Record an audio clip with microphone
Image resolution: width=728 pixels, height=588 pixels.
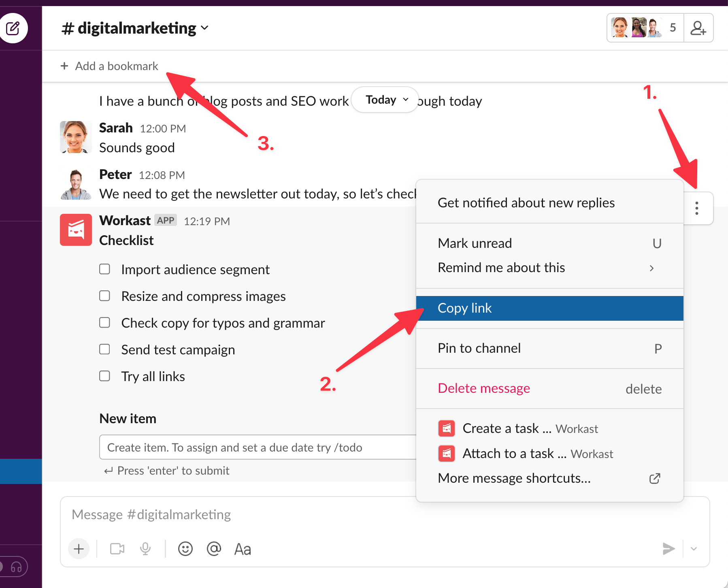coord(145,549)
